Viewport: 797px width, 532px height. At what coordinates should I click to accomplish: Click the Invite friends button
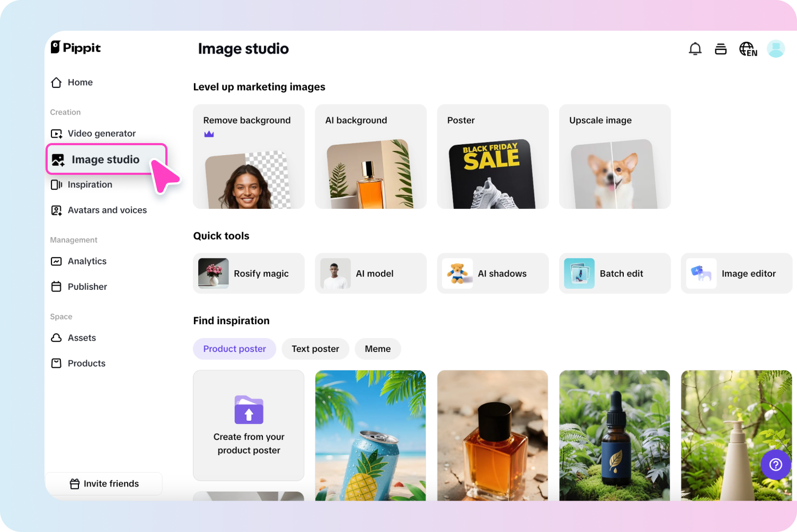pyautogui.click(x=104, y=483)
